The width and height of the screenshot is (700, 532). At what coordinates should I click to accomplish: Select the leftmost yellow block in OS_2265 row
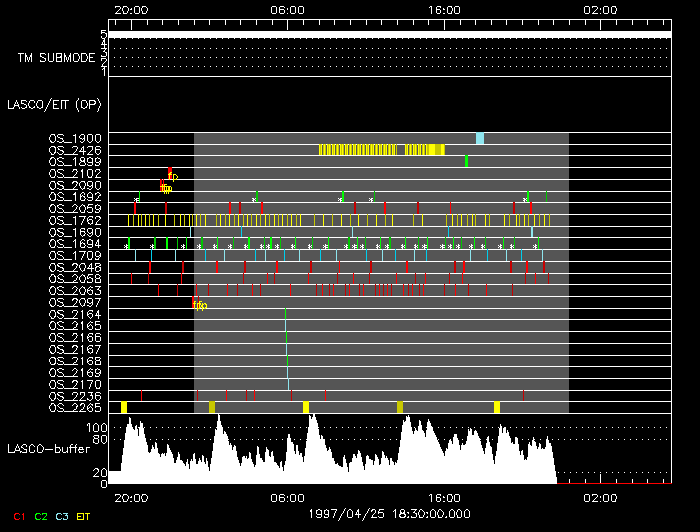tap(124, 407)
